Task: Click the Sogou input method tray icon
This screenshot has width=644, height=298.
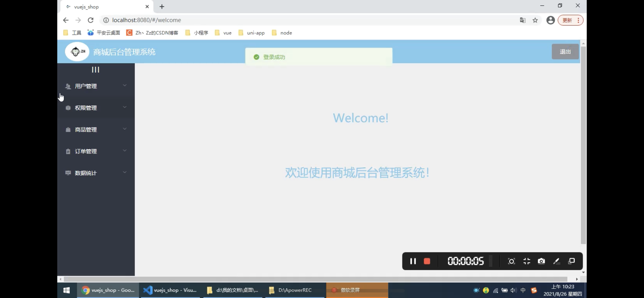Action: point(534,290)
